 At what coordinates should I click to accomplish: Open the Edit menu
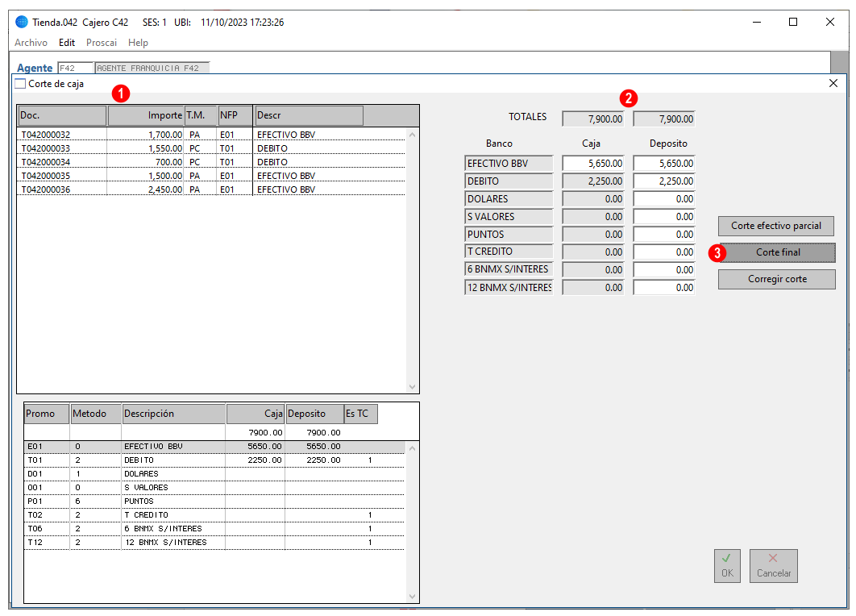pyautogui.click(x=67, y=43)
